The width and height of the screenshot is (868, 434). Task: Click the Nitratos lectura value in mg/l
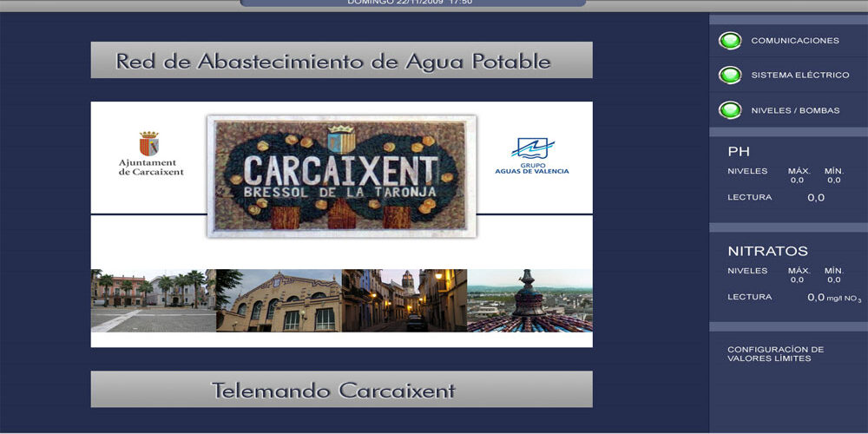click(816, 298)
